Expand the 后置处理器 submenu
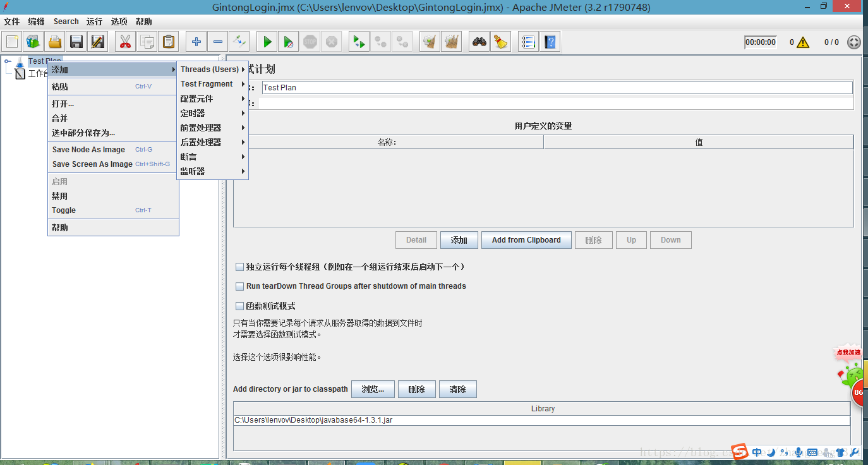868x465 pixels. pos(212,142)
